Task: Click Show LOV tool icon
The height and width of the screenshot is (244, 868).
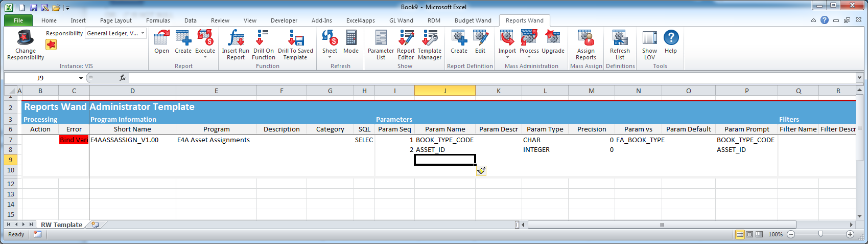Action: [x=649, y=38]
